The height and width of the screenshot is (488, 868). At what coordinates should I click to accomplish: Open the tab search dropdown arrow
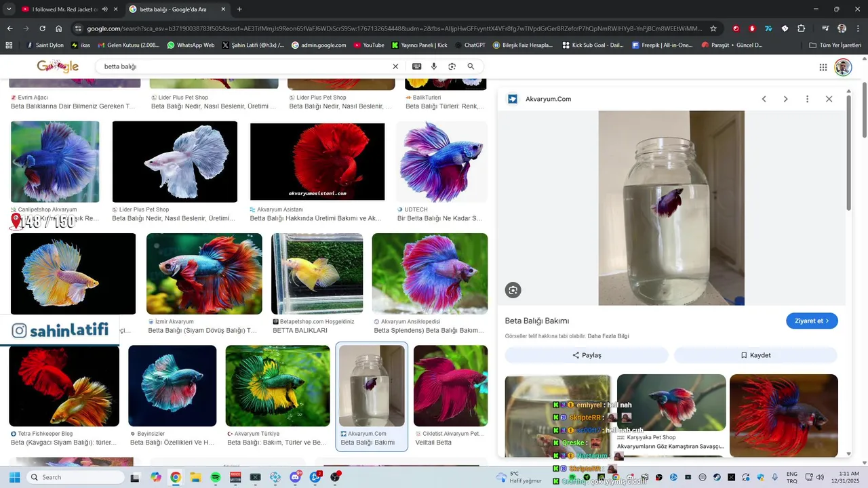pos(9,9)
